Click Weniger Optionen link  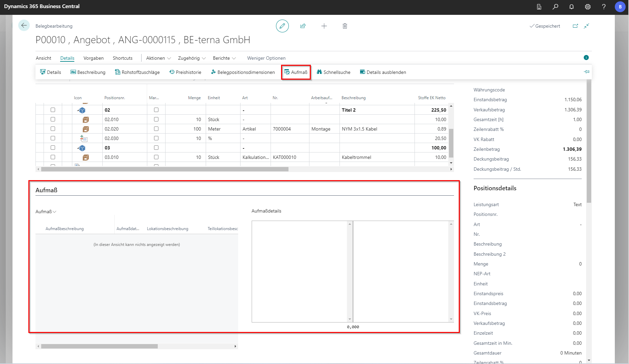point(266,58)
